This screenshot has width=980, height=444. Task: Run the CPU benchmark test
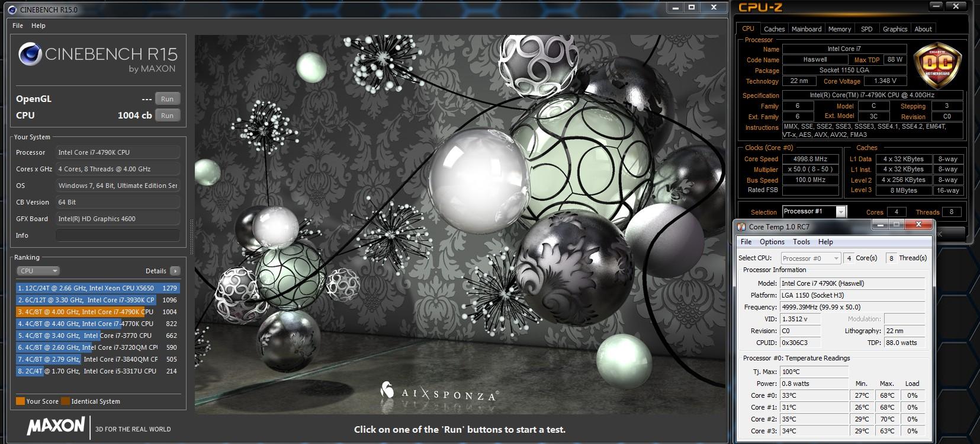168,116
